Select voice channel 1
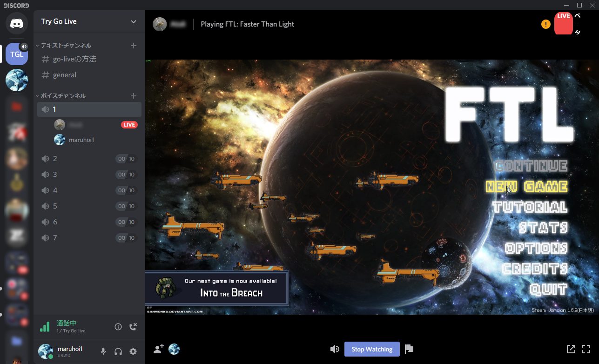The height and width of the screenshot is (364, 599). tap(89, 109)
